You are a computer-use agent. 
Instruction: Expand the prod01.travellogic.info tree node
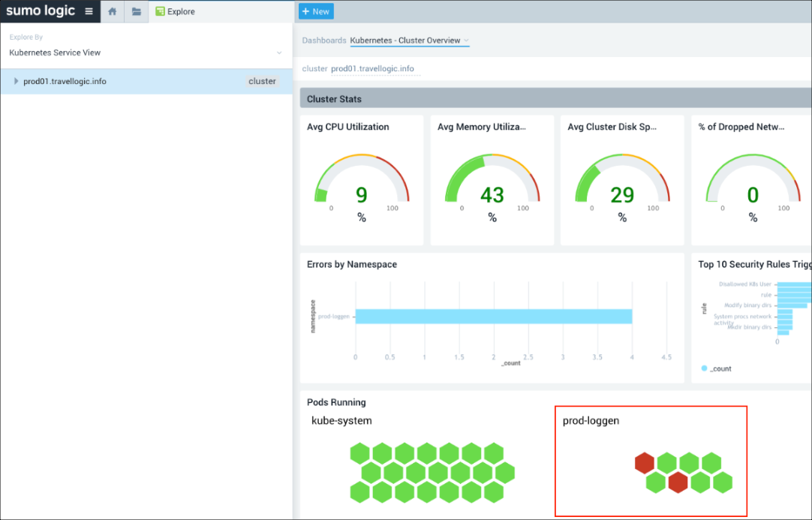17,81
